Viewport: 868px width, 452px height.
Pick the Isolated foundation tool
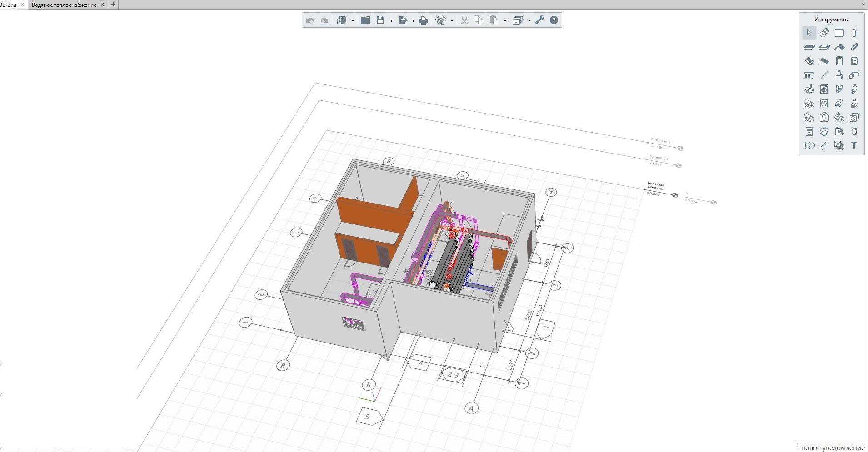839,75
